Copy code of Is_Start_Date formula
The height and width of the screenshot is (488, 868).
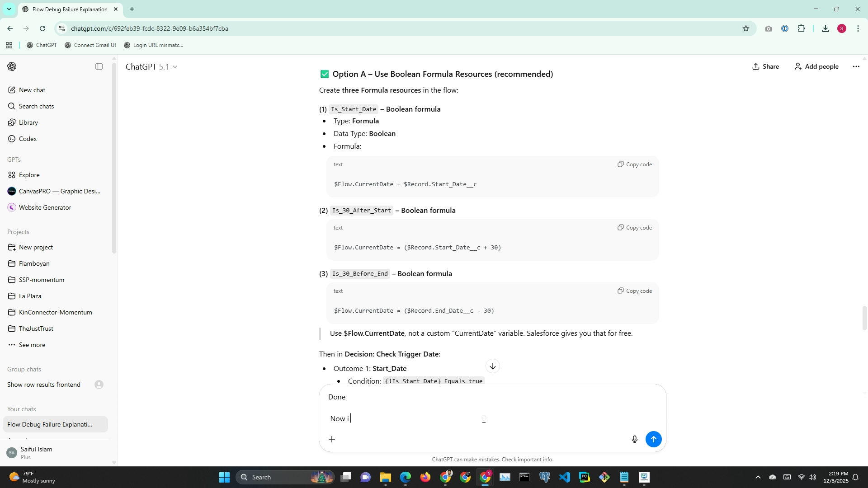[x=635, y=164]
